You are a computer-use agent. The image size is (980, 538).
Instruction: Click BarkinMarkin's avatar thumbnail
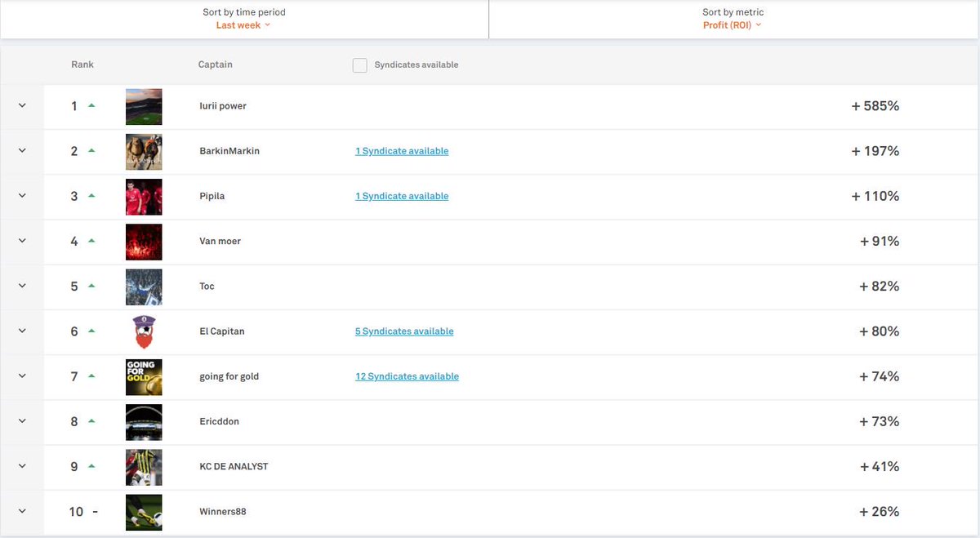pyautogui.click(x=144, y=152)
